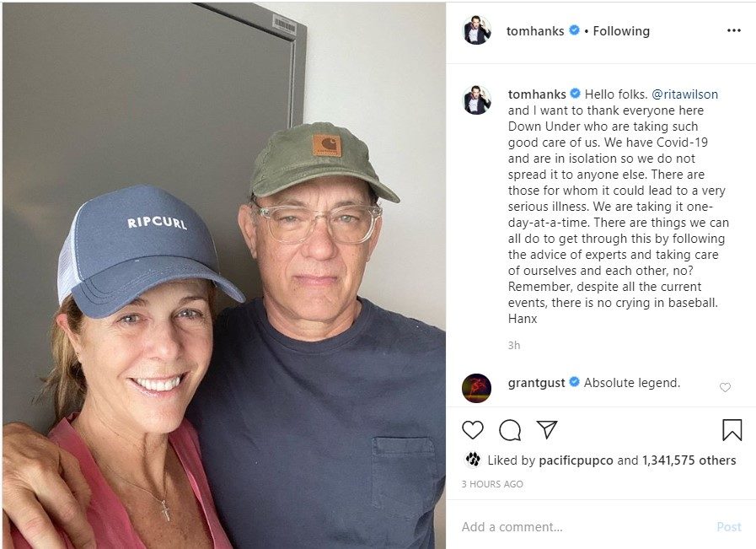Save post with bookmark icon
Image resolution: width=756 pixels, height=549 pixels.
click(732, 429)
